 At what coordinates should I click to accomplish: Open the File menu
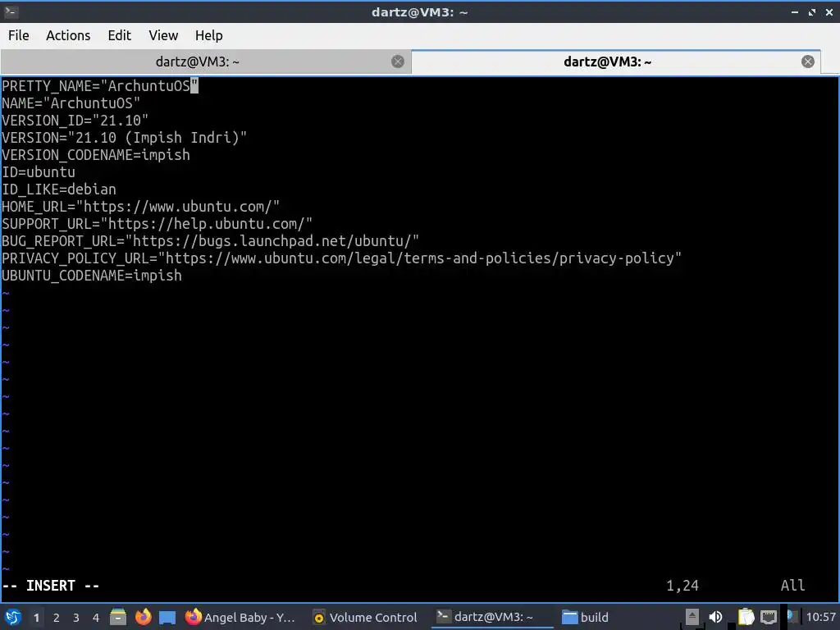pyautogui.click(x=19, y=35)
